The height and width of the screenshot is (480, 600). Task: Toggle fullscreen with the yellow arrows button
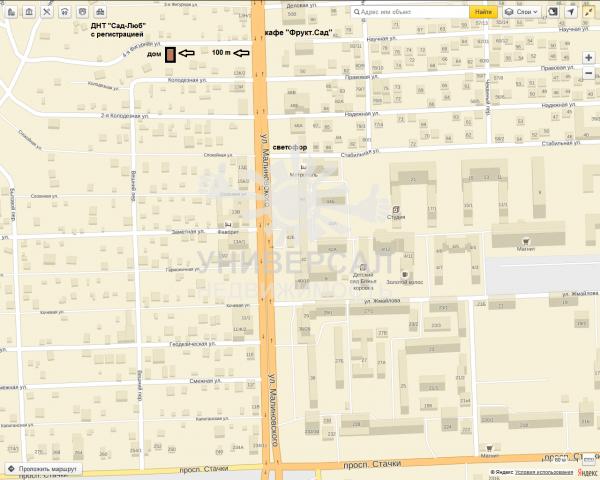590,11
